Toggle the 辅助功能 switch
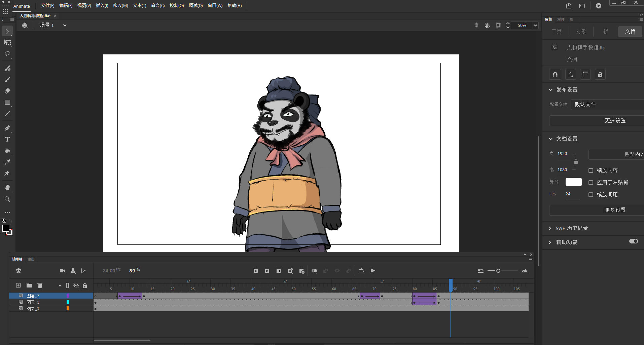 pyautogui.click(x=634, y=241)
